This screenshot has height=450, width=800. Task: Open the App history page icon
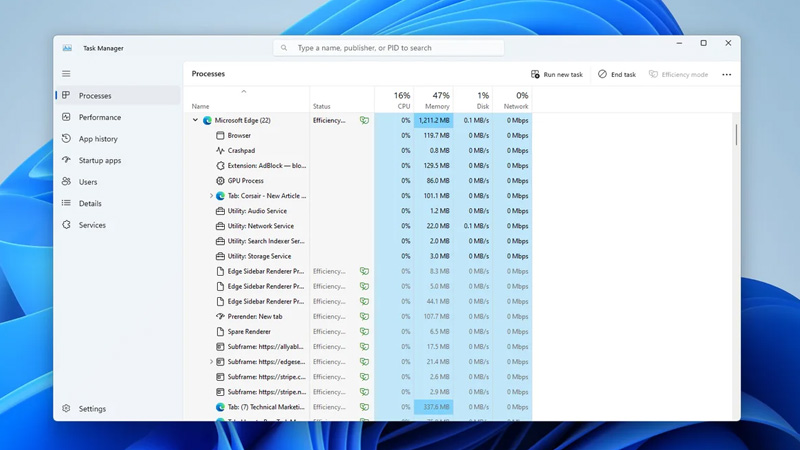point(66,138)
